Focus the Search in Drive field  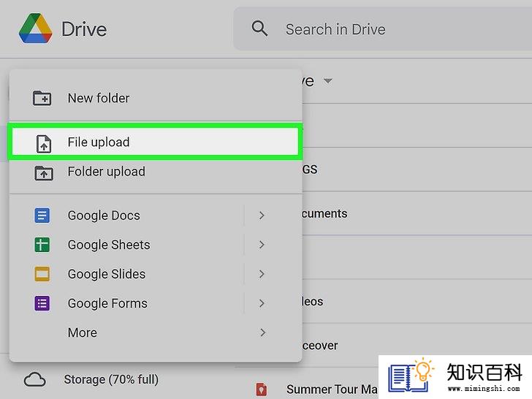pyautogui.click(x=383, y=28)
